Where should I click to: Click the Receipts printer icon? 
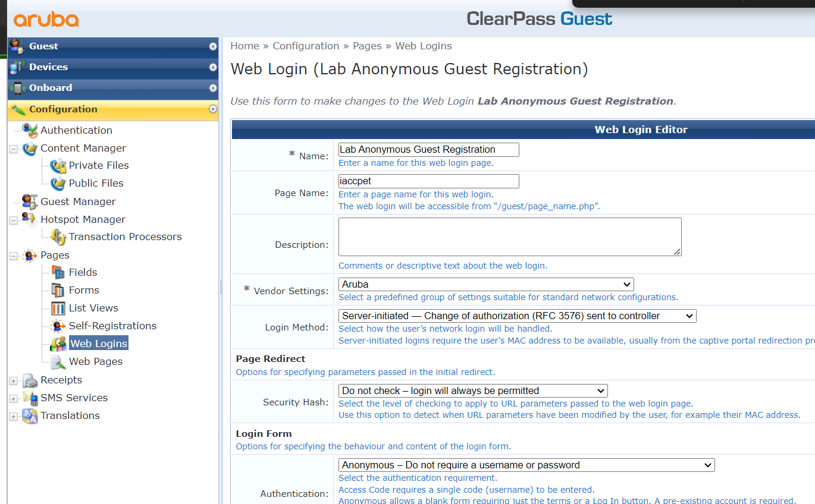tap(30, 380)
